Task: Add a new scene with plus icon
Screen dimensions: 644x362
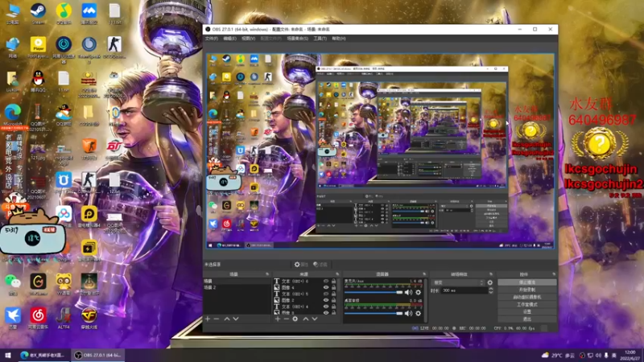Action: (x=208, y=319)
